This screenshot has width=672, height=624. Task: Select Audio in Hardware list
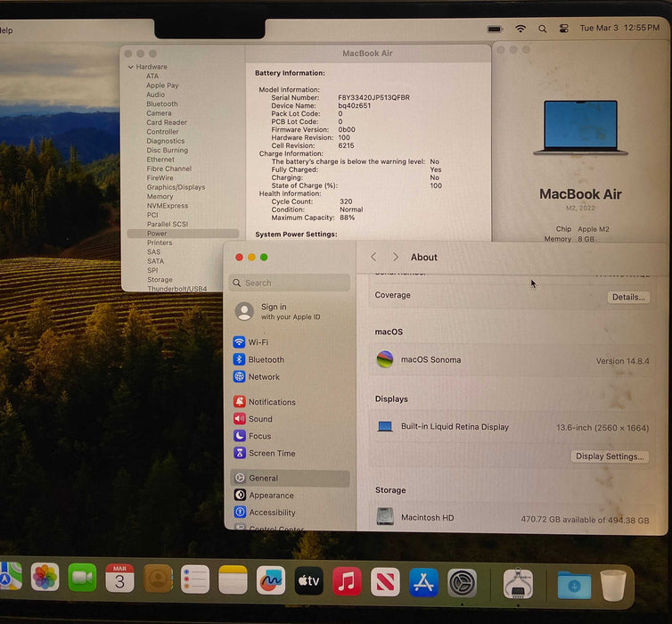[x=156, y=94]
